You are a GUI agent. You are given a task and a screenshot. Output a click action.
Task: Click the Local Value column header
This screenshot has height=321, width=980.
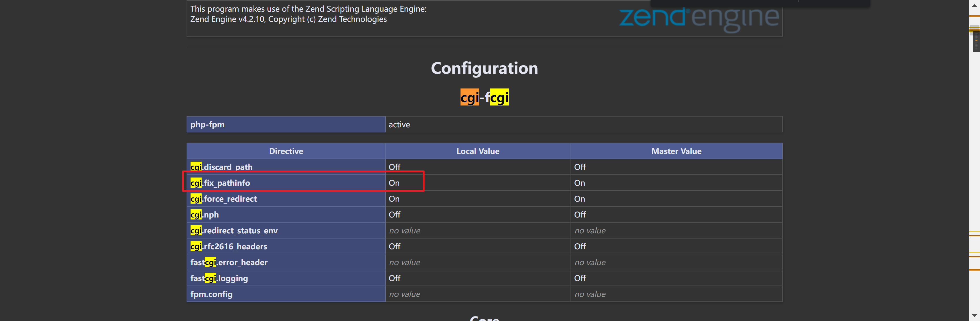(478, 151)
